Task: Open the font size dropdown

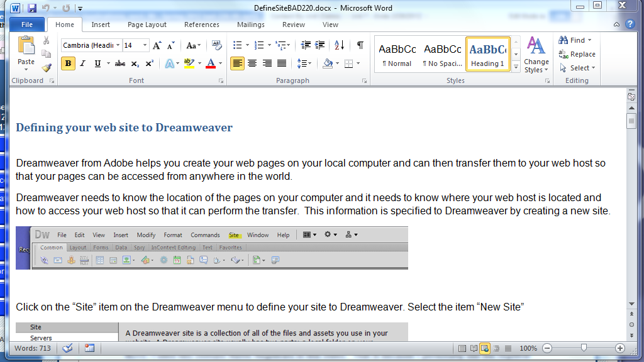Action: pos(145,45)
